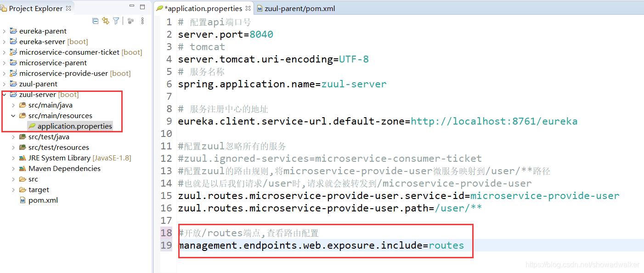
Task: Click the application.properties leaf icon in tree
Action: tap(32, 126)
